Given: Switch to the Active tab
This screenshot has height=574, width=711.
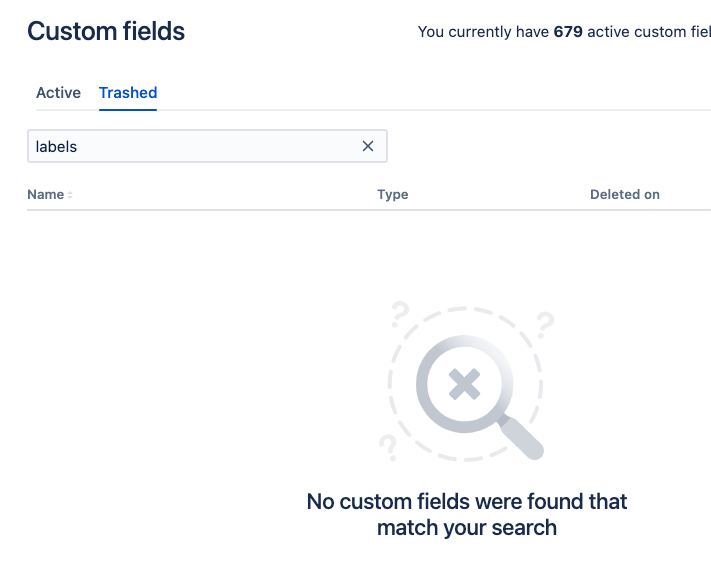Looking at the screenshot, I should (58, 92).
